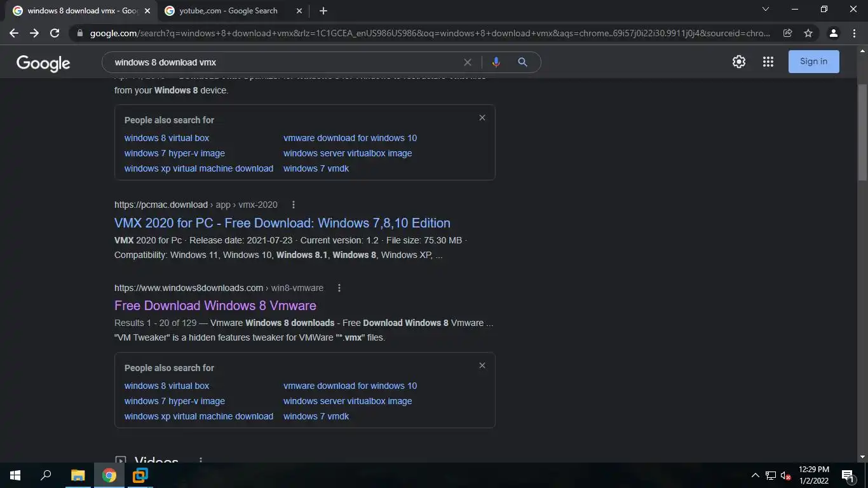This screenshot has width=868, height=488.
Task: Open Windows taskbar search
Action: 46,475
